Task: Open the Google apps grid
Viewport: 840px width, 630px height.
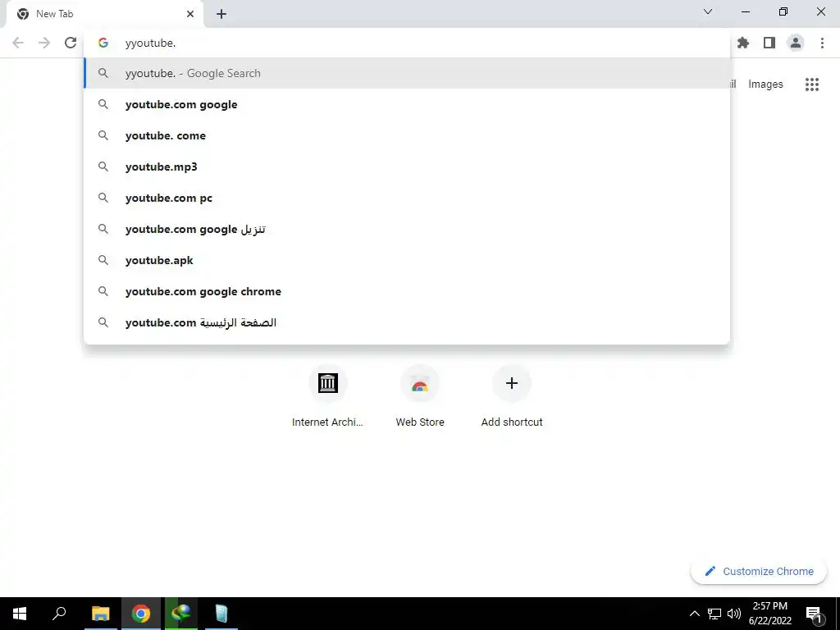Action: [812, 84]
